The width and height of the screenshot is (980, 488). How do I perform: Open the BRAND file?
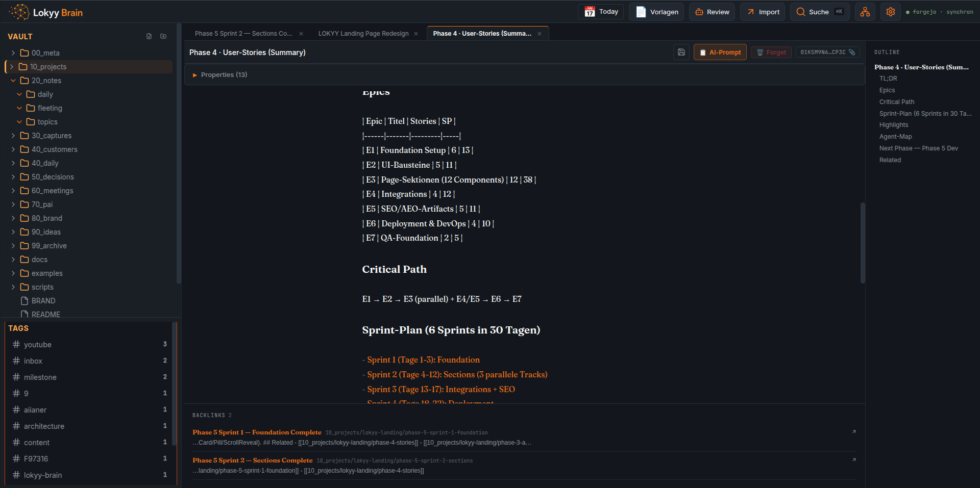[x=89, y=301]
